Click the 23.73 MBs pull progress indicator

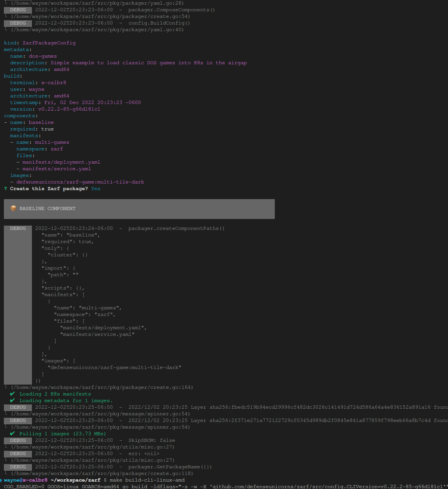pos(89,433)
